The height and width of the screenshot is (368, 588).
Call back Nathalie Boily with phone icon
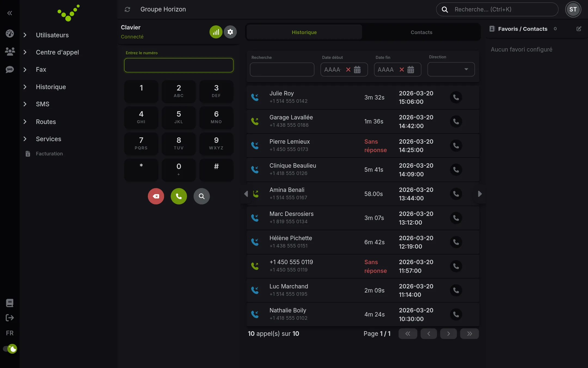456,314
